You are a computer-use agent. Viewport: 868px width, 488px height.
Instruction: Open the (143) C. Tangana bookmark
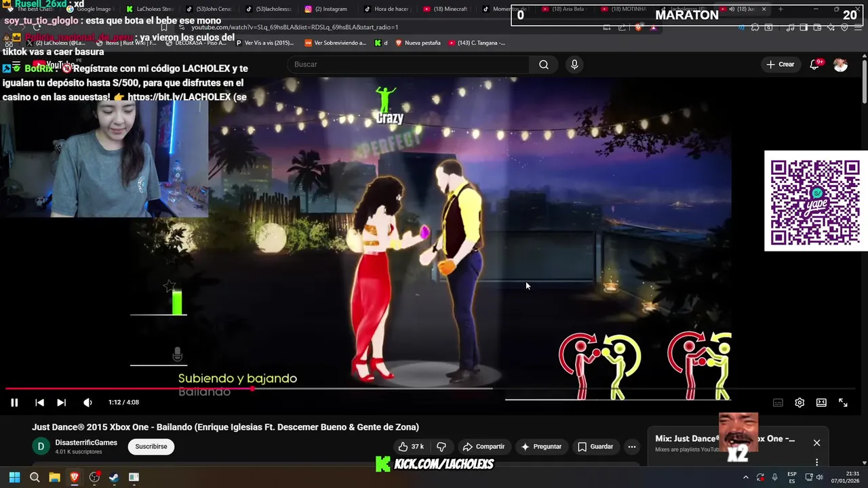[477, 43]
